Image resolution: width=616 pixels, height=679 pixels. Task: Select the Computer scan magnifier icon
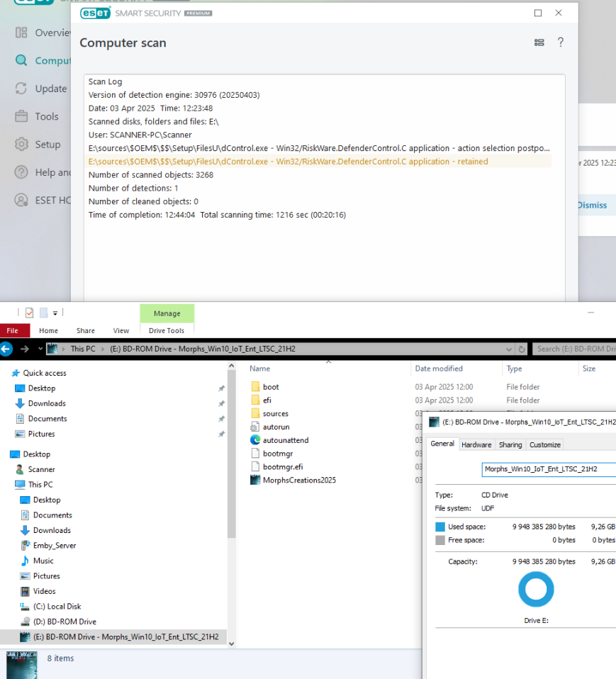point(21,61)
